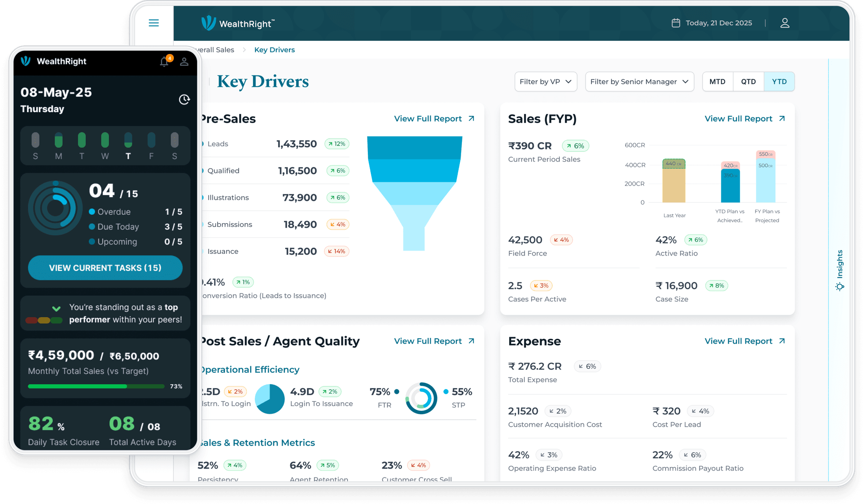Click the YTD Plan vs Achieved bar
This screenshot has height=504, width=864.
(x=730, y=182)
